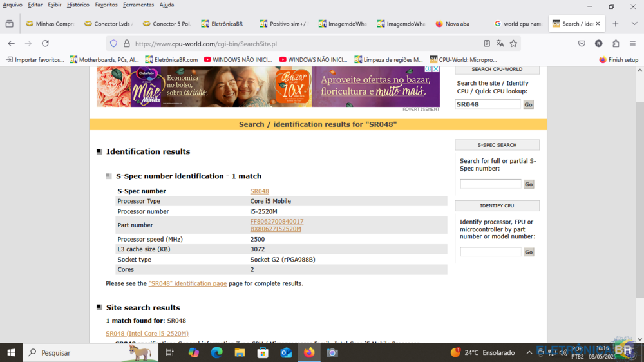644x362 pixels.
Task: Show hidden system tray icons chevron
Action: (529, 352)
